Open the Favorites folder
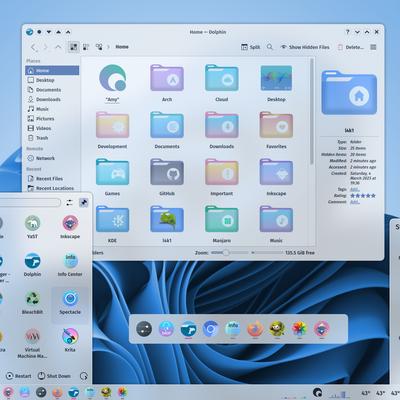 [276, 125]
